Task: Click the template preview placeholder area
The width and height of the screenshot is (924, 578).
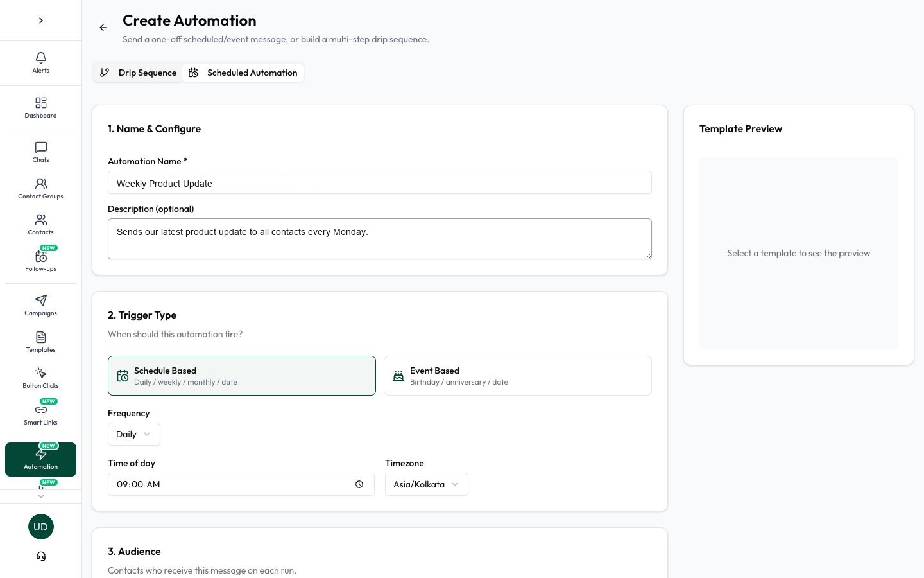Action: coord(799,253)
